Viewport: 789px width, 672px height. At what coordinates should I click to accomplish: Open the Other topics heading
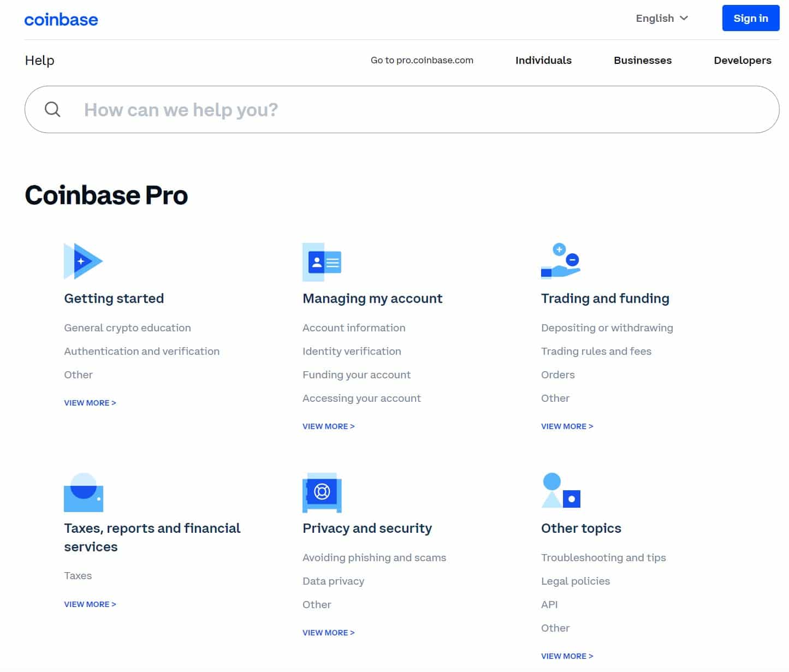pyautogui.click(x=581, y=528)
